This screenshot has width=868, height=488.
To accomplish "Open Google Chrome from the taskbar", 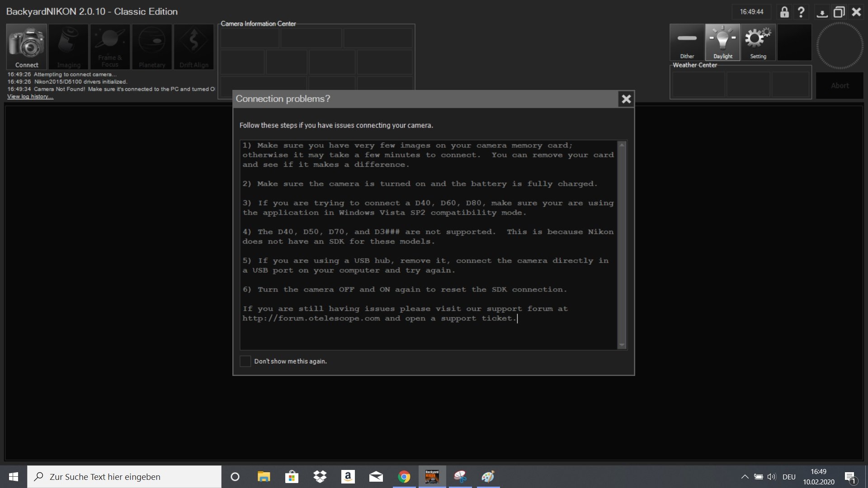I will 404,477.
